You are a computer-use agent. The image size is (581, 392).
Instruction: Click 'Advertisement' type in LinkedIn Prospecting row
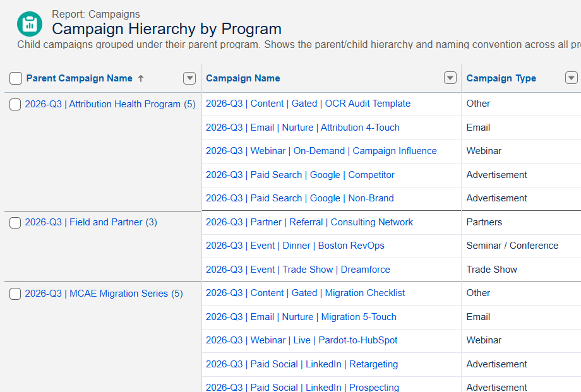point(496,387)
